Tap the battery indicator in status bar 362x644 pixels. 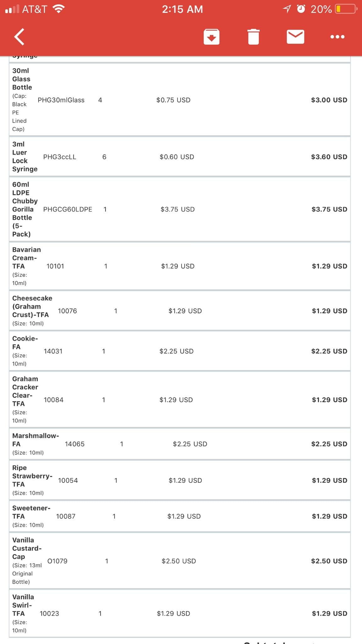(346, 9)
